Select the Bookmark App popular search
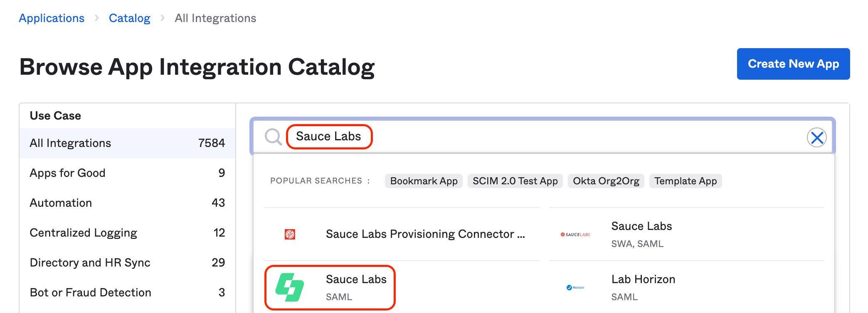 [x=423, y=181]
